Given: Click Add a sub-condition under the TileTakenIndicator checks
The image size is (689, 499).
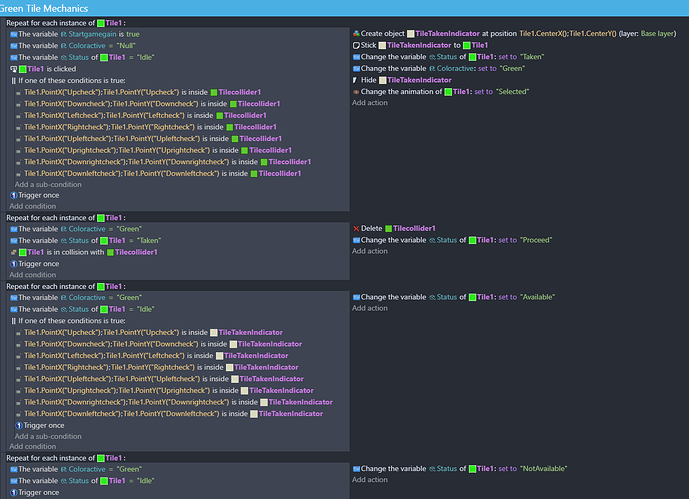Looking at the screenshot, I should (x=48, y=436).
